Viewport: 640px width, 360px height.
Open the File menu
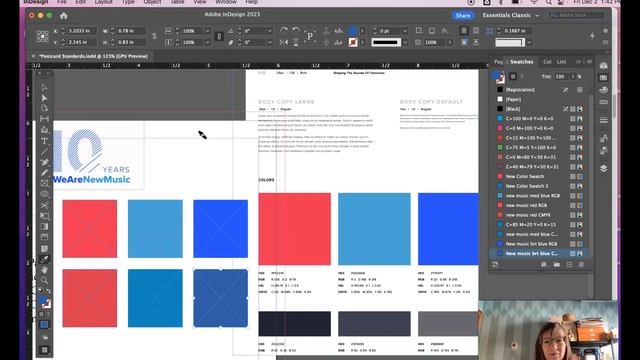[x=62, y=2]
